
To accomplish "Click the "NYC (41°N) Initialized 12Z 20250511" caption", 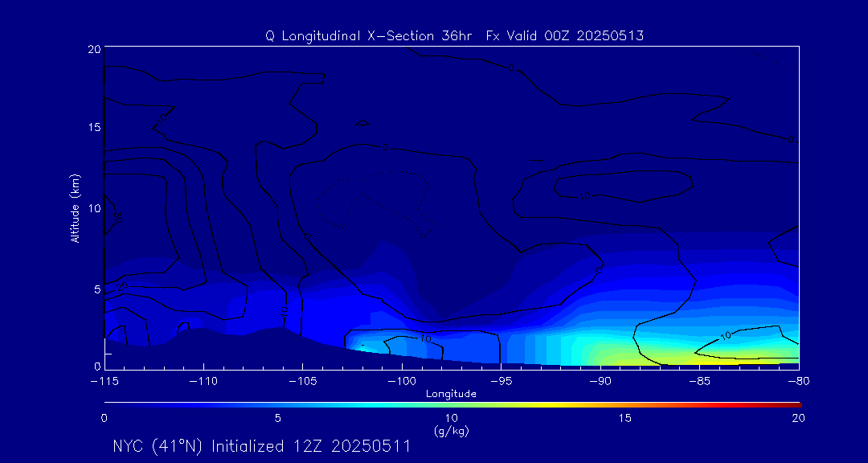I will 261,446.
